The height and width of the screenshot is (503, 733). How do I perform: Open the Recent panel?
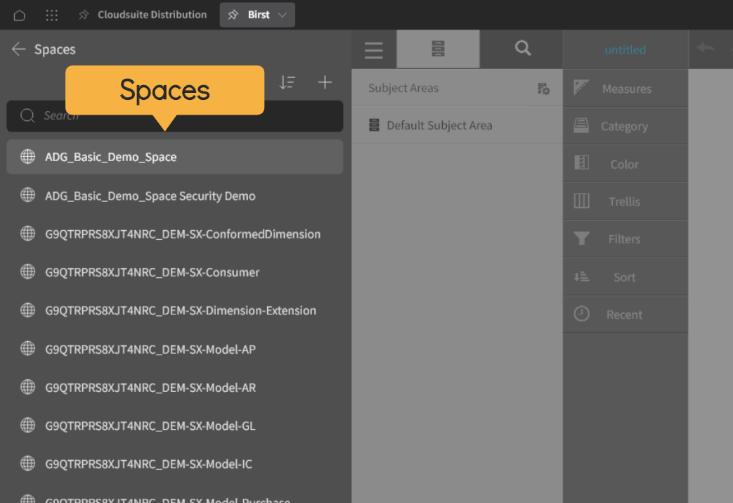coord(625,314)
